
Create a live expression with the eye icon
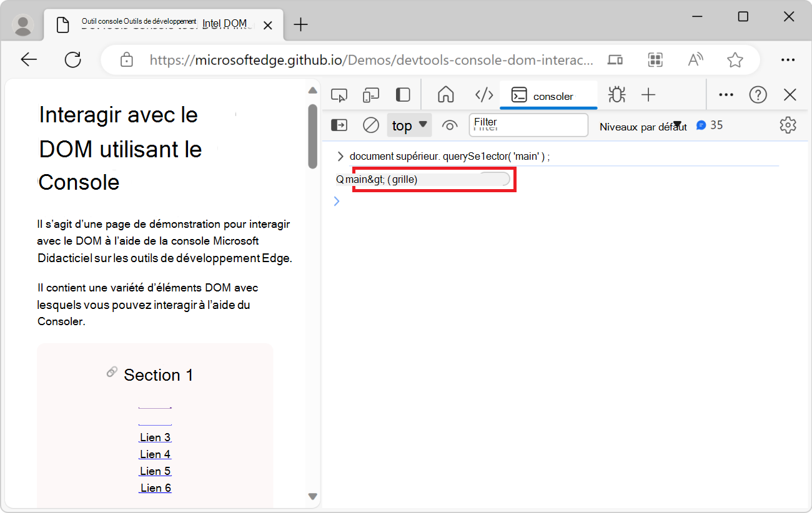450,125
